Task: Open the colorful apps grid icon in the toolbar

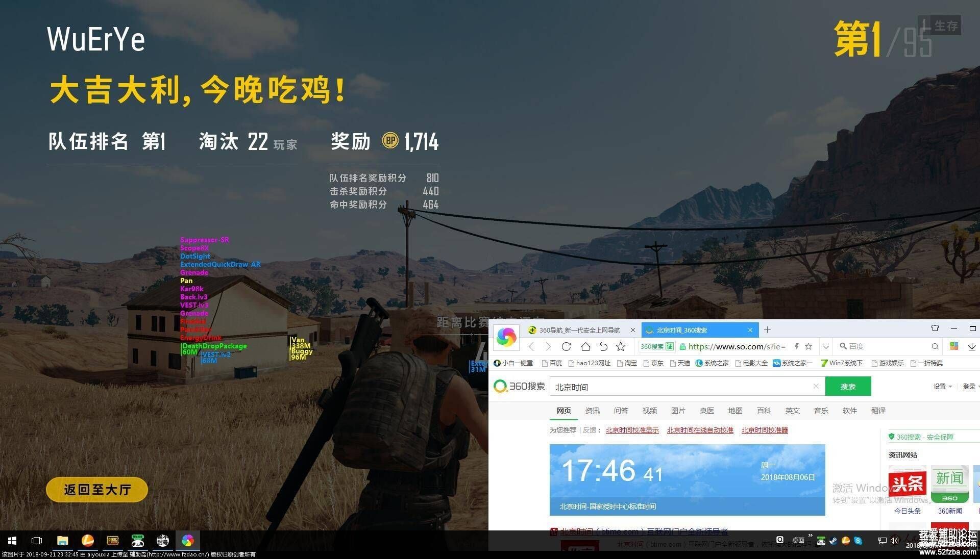Action: pos(954,346)
